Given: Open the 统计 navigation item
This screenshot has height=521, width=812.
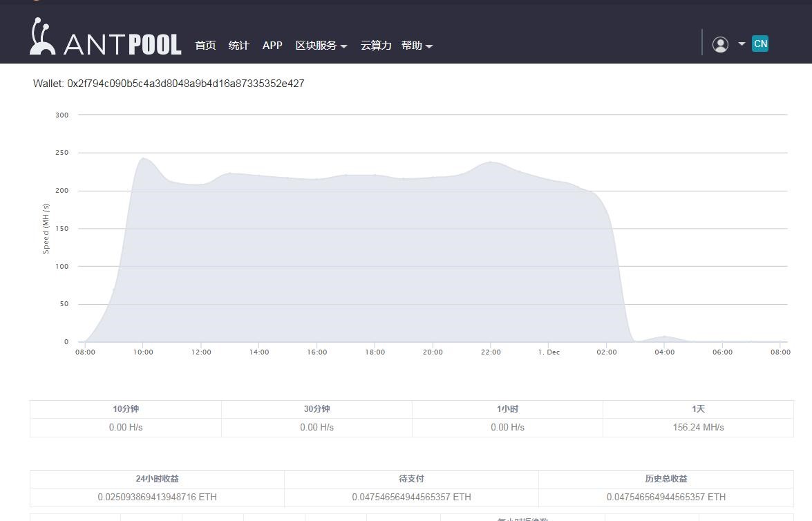Looking at the screenshot, I should [x=238, y=46].
